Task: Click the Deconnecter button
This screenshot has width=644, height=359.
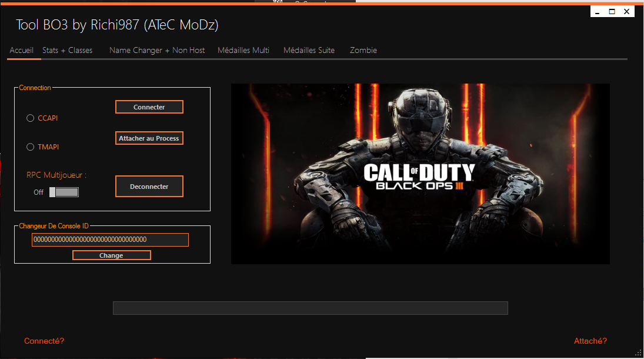Action: coord(149,187)
